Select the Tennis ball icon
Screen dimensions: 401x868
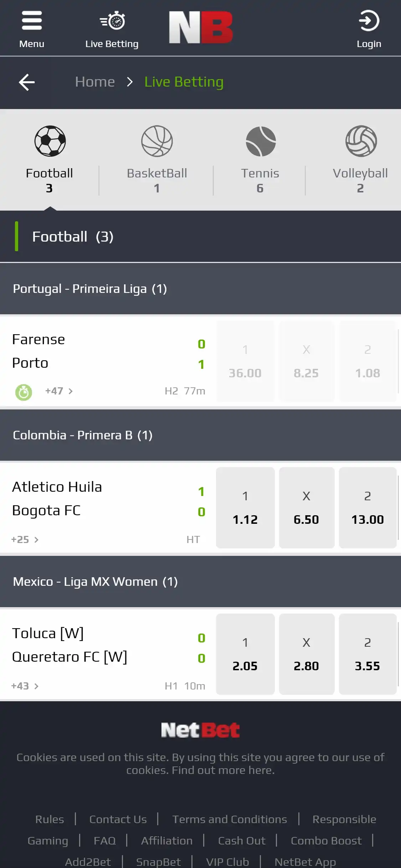click(261, 141)
